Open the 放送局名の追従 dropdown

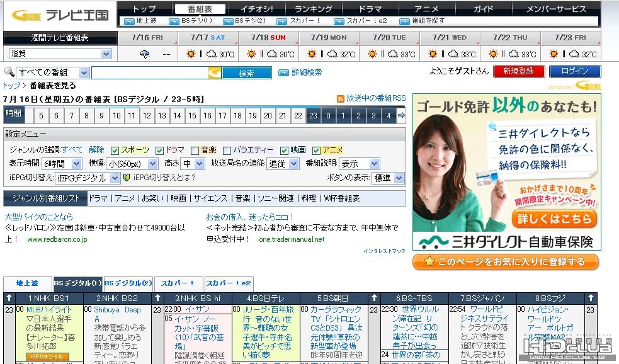(x=283, y=164)
